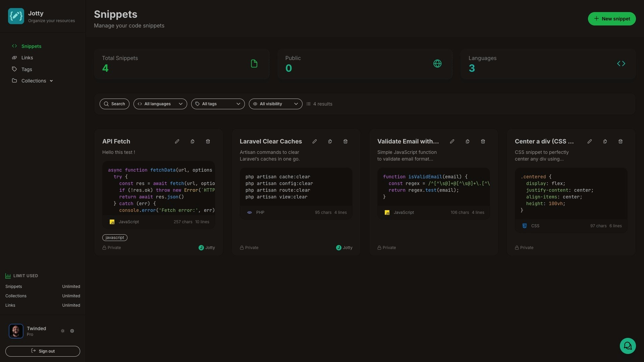Screen dimensions: 644x362
Task: Edit the Validate Email snippet
Action: click(452, 141)
